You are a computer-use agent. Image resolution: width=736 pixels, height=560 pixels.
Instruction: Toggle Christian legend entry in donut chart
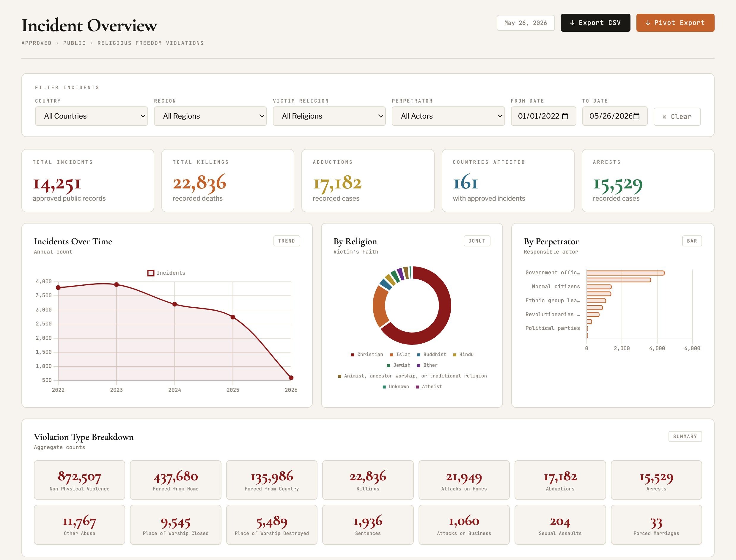click(367, 354)
